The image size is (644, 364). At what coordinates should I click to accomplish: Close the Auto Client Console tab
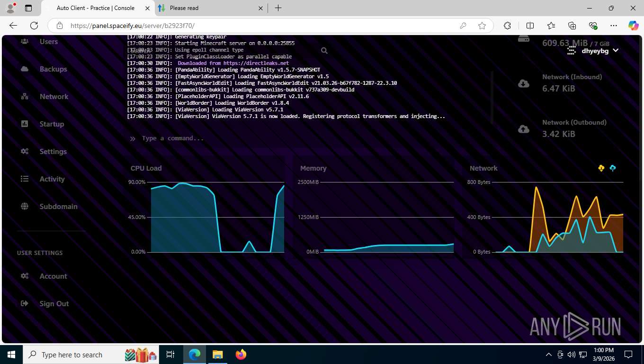pos(148,8)
